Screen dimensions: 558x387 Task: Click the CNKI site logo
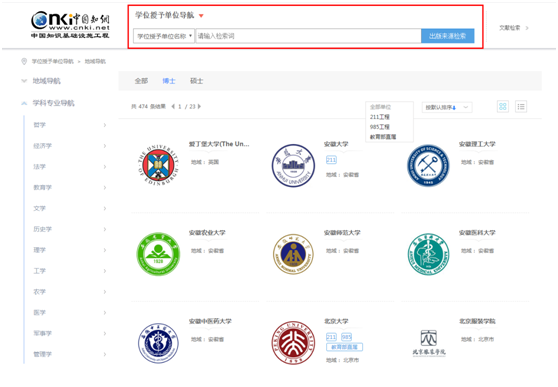click(x=70, y=24)
